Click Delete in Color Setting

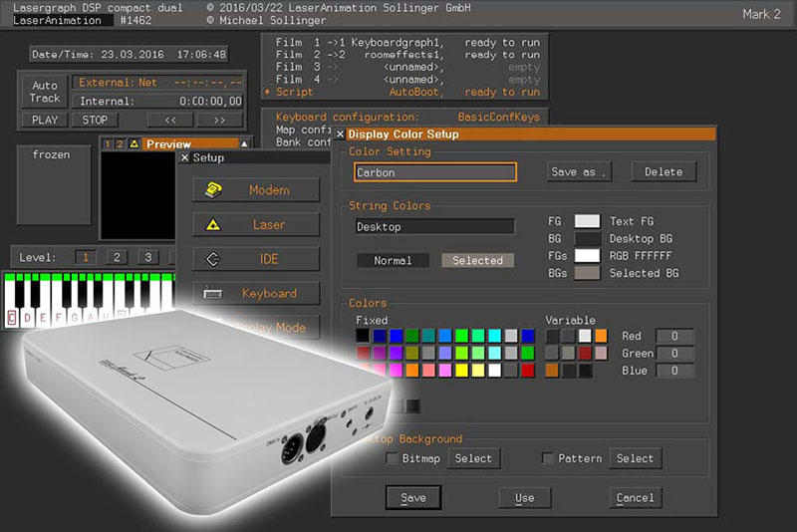[663, 171]
